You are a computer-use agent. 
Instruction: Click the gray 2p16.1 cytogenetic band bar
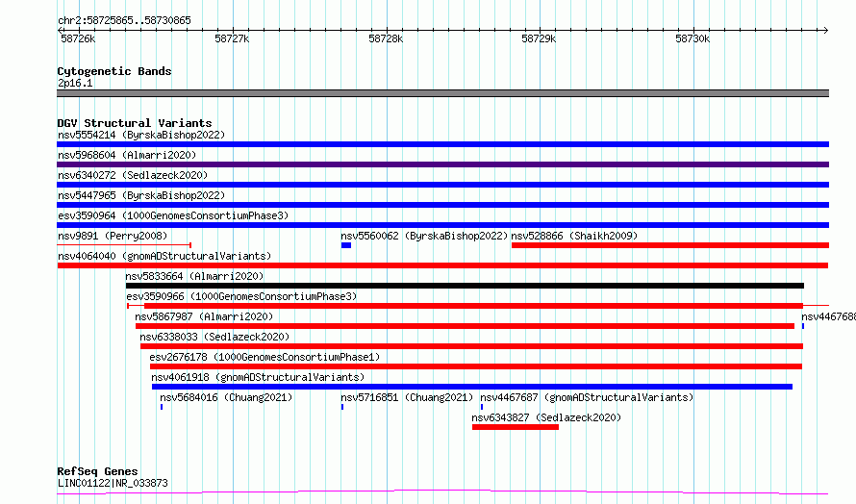(442, 93)
